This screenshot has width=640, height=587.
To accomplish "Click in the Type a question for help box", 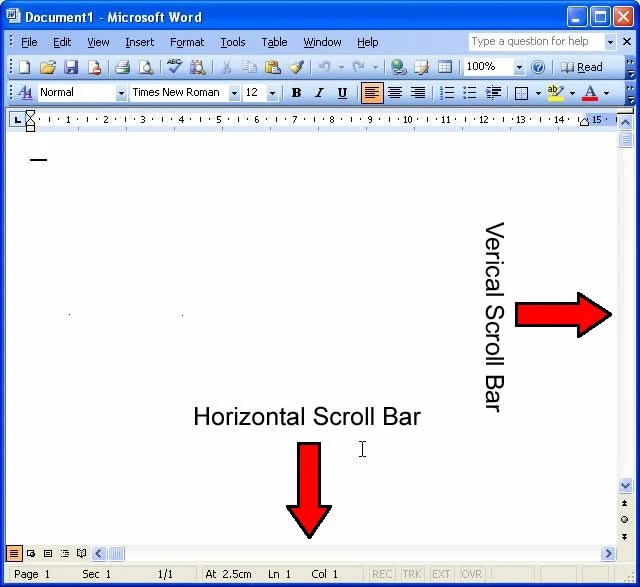I will (x=536, y=41).
